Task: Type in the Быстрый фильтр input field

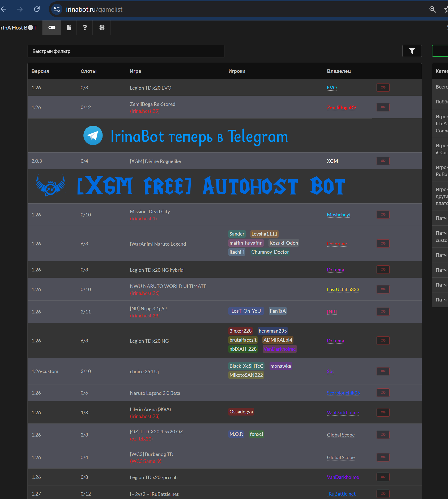Action: (126, 51)
